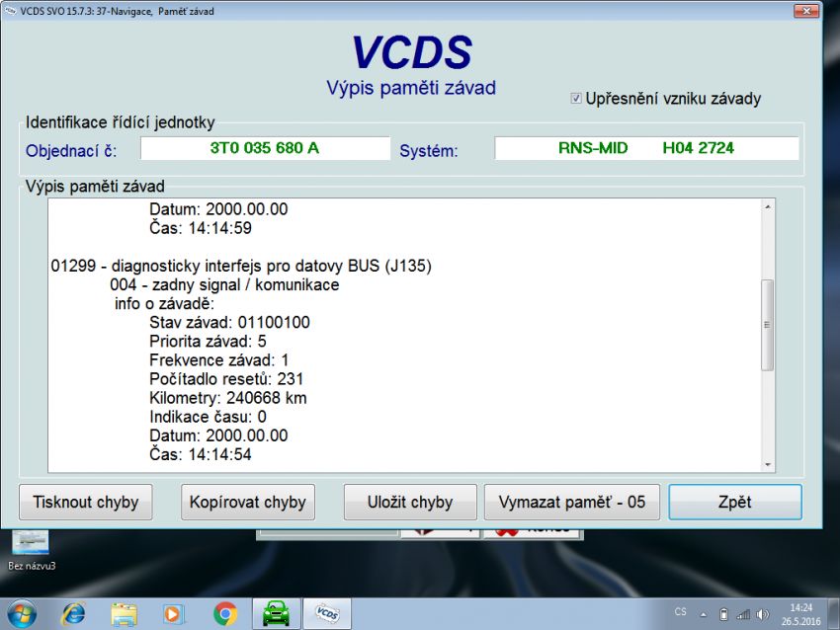Launch Google Chrome from taskbar

(x=225, y=614)
